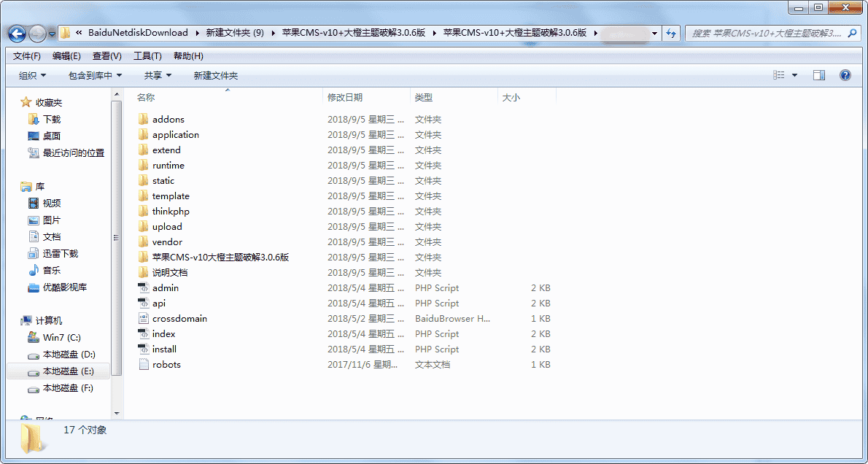Screen dimensions: 868x464
Task: Click the 视频 library icon
Action: [x=34, y=204]
